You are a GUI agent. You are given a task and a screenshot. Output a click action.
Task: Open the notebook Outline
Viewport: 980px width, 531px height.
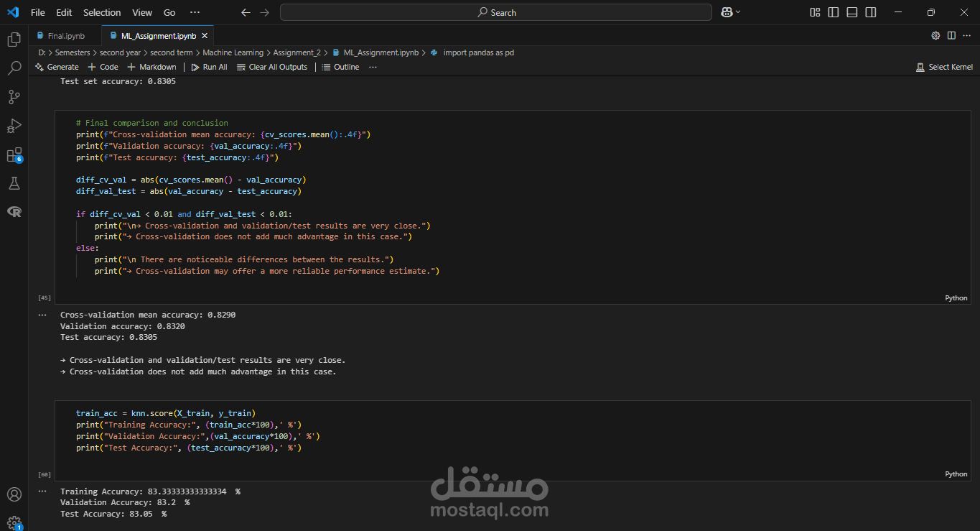[x=340, y=67]
